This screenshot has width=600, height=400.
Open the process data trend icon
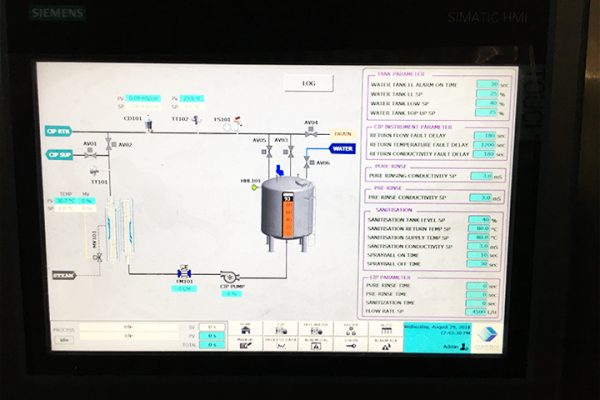tap(280, 344)
